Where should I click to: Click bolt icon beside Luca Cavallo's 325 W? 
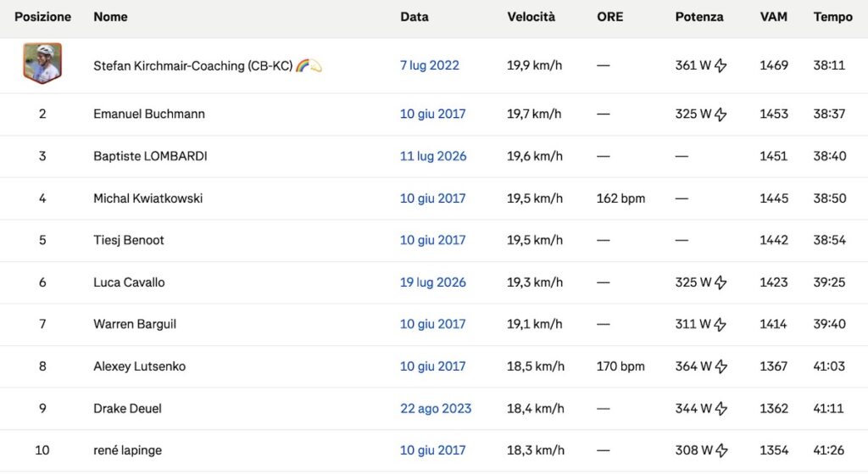[x=721, y=282]
